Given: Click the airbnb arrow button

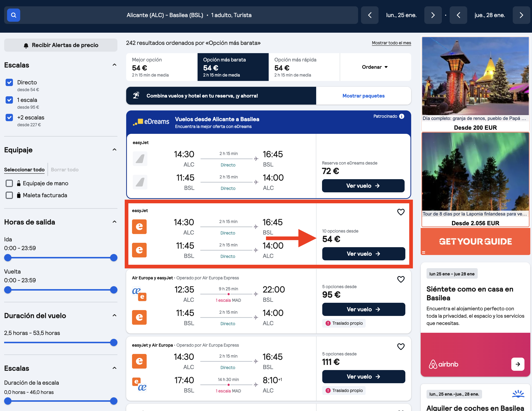Looking at the screenshot, I should click(x=518, y=364).
